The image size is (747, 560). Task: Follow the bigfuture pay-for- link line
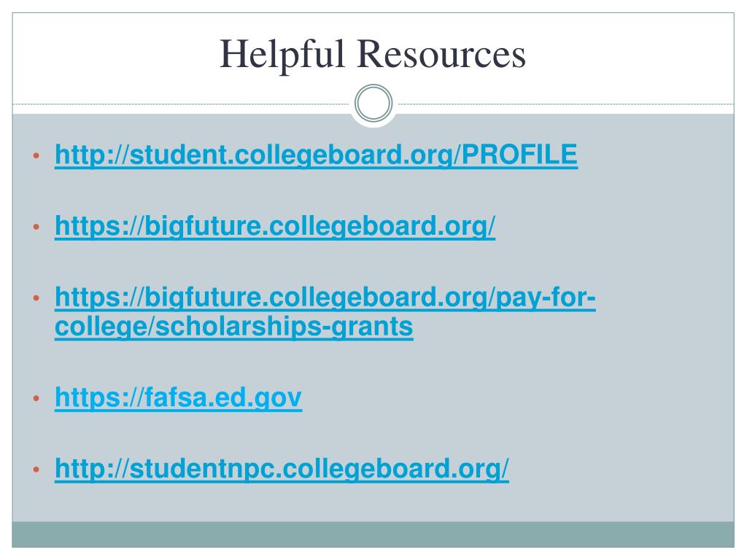325,297
